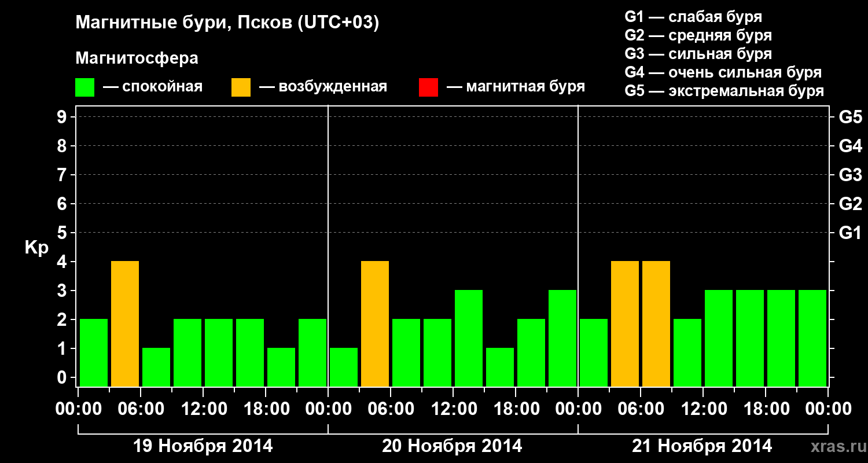Click the 18:00–21:00 Kp 1 bar on 19 Ноября

(281, 367)
